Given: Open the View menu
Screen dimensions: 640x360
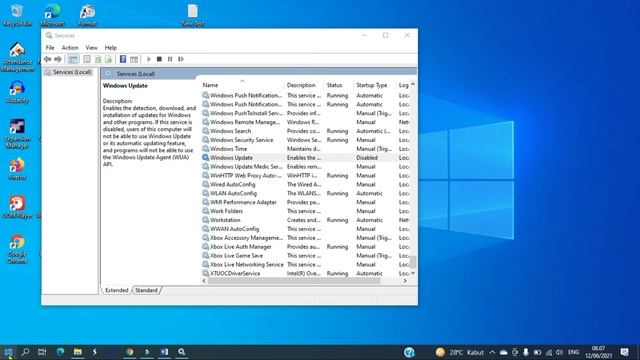Looking at the screenshot, I should click(91, 48).
